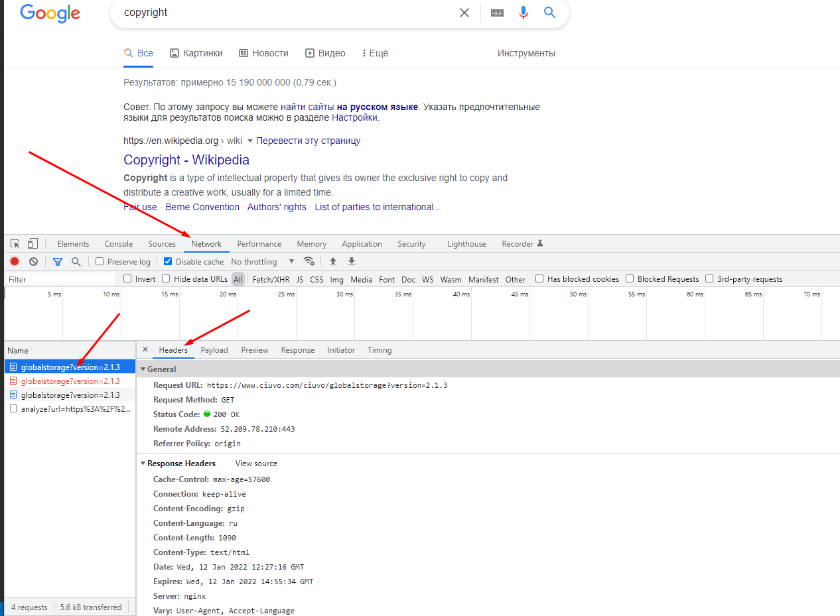The height and width of the screenshot is (616, 840).
Task: Activate the inspect element picker icon
Action: pyautogui.click(x=15, y=244)
